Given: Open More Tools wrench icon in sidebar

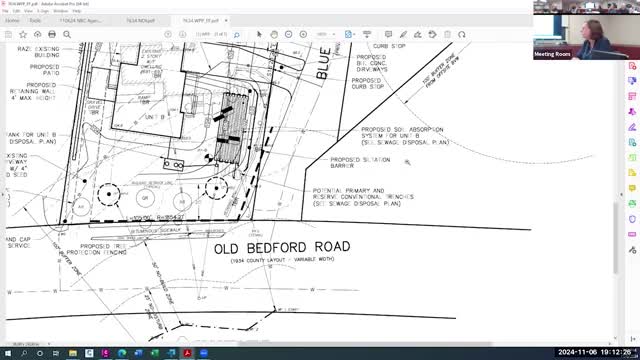Looking at the screenshot, I should click(632, 250).
